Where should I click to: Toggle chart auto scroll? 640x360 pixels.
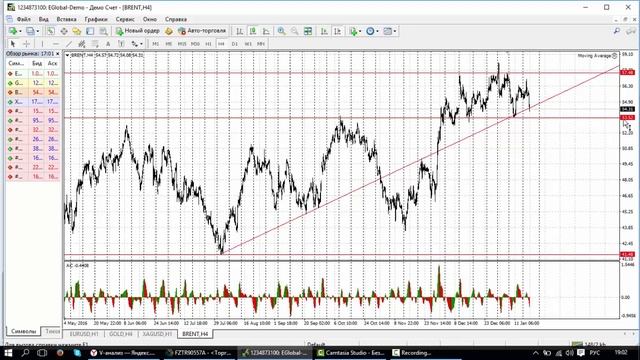(x=324, y=31)
